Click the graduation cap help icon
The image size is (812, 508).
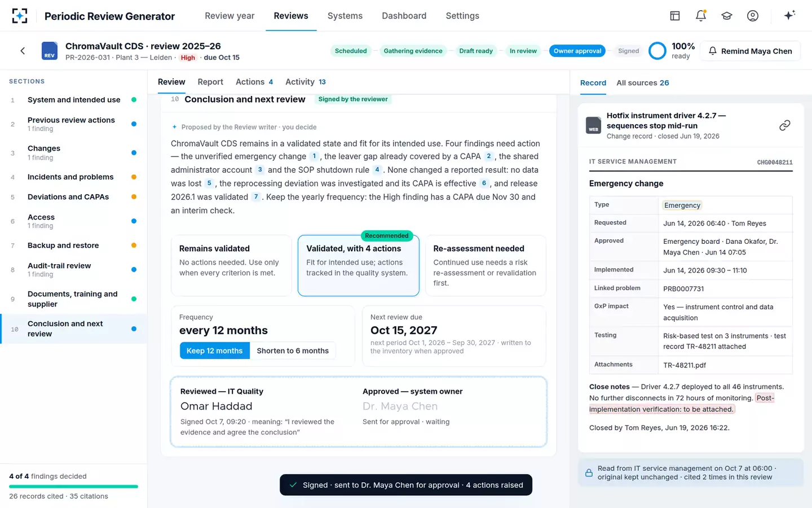pos(727,16)
